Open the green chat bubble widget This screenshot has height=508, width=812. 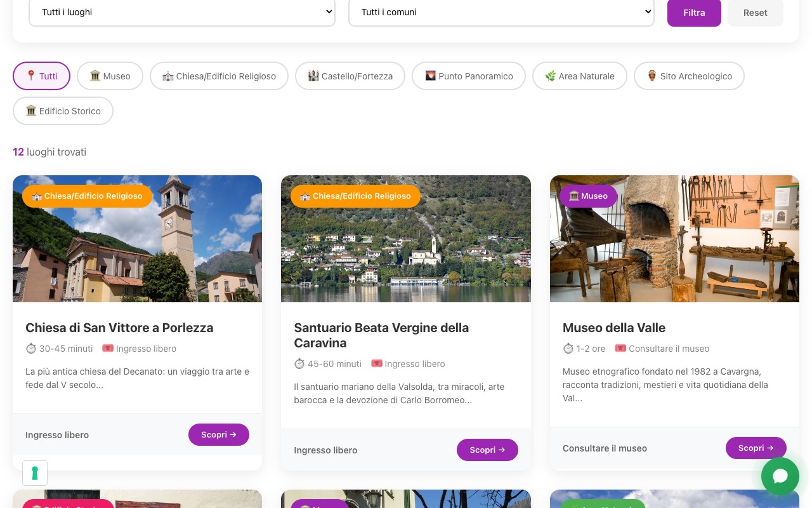pyautogui.click(x=780, y=476)
